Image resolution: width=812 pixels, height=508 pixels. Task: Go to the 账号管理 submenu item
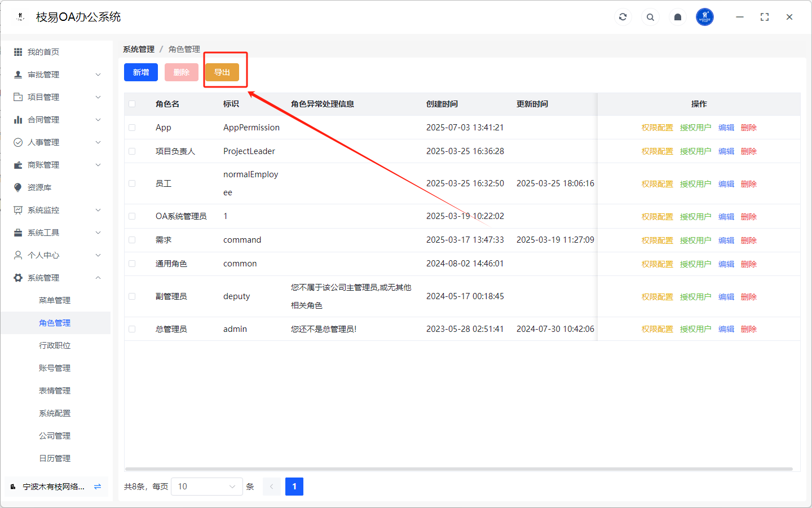click(x=55, y=368)
